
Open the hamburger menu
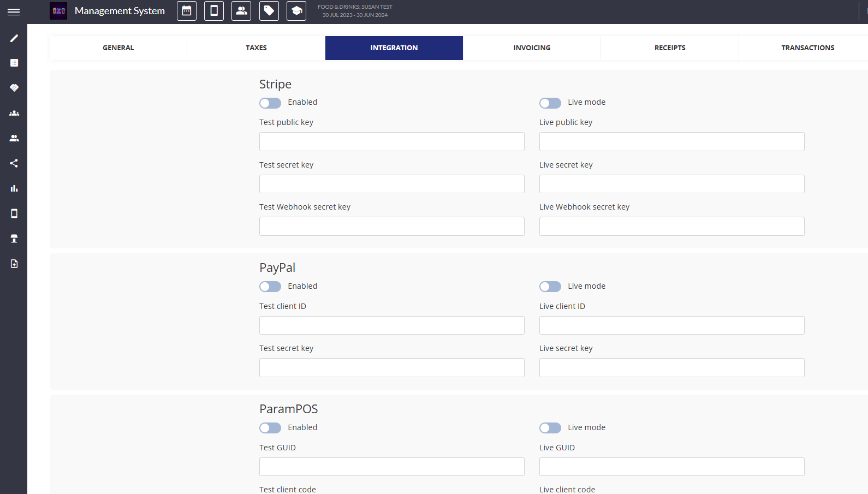coord(14,11)
